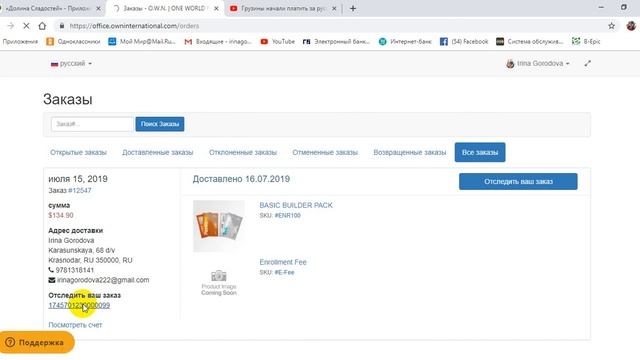Click the Посмотреть счет link
The height and width of the screenshot is (360, 640).
[76, 325]
